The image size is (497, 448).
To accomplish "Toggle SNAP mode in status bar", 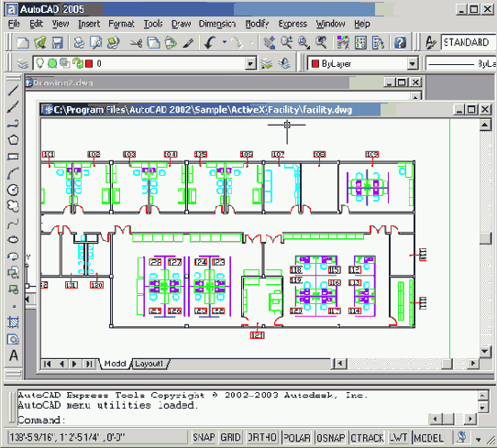I will point(204,438).
